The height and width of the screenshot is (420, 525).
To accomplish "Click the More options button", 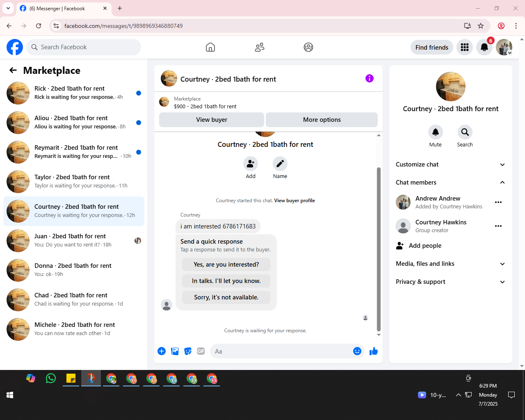I will [x=322, y=120].
